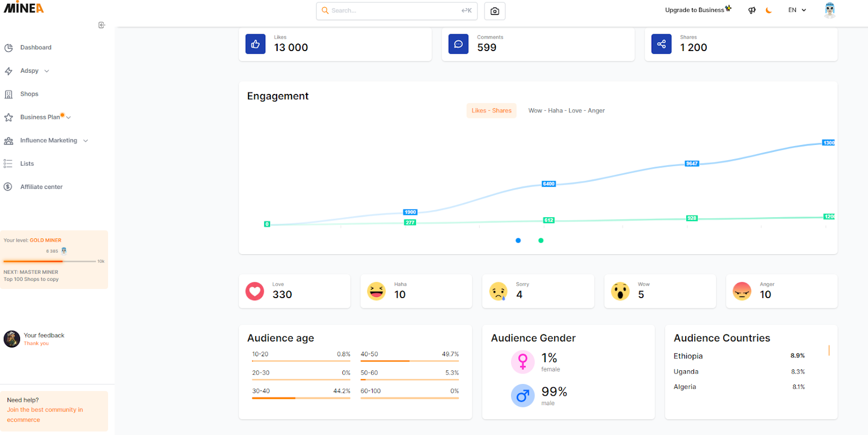Expand the Influence Marketing chevron
Screen dimensions: 868x435
(x=86, y=141)
